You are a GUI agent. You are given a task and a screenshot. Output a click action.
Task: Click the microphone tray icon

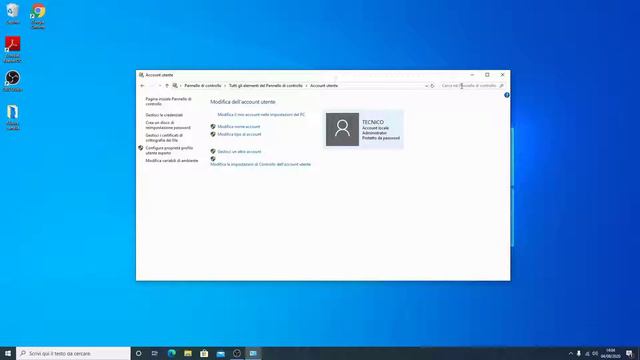pos(579,353)
